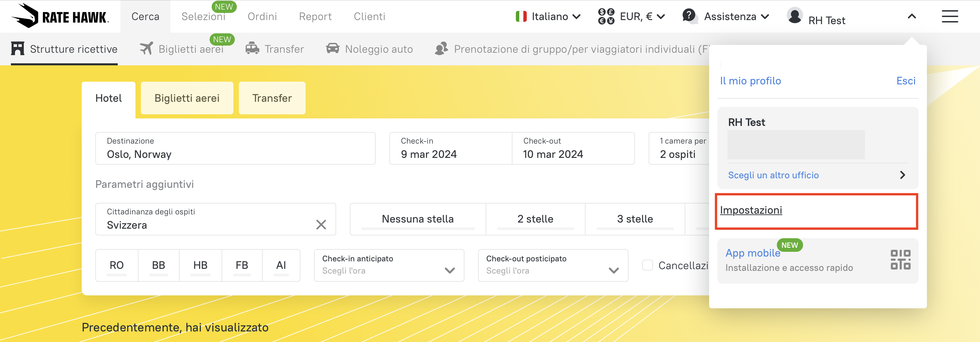This screenshot has height=342, width=980.
Task: Click the Noleggio auto car icon
Action: pyautogui.click(x=332, y=49)
